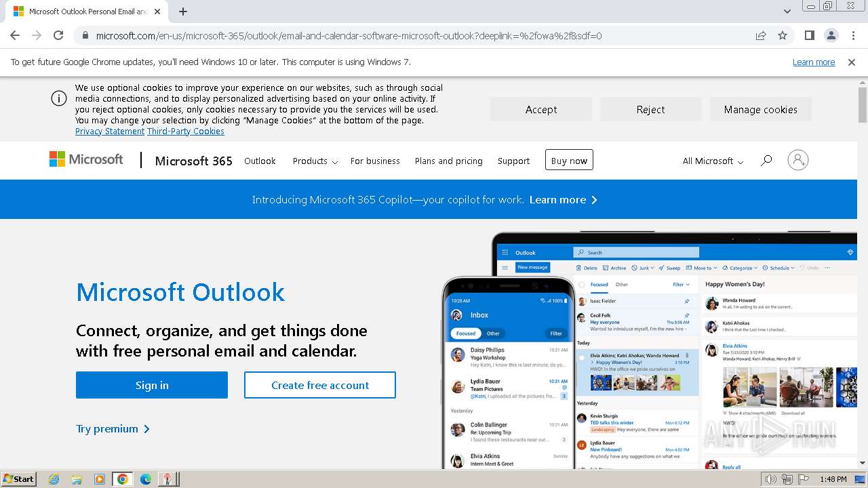Reload the page with the refresh icon
Viewport: 868px width, 488px height.
[58, 36]
